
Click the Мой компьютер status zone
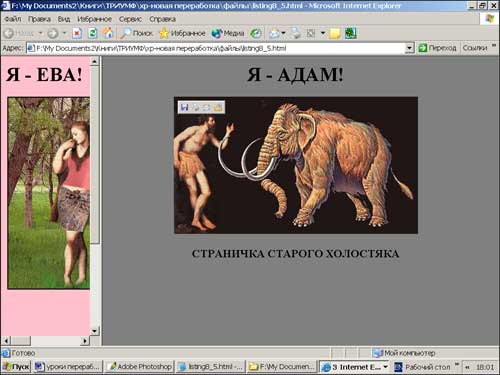[x=405, y=353]
